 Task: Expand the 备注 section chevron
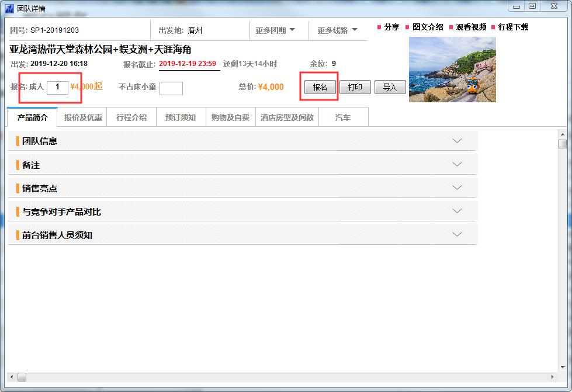tap(457, 165)
